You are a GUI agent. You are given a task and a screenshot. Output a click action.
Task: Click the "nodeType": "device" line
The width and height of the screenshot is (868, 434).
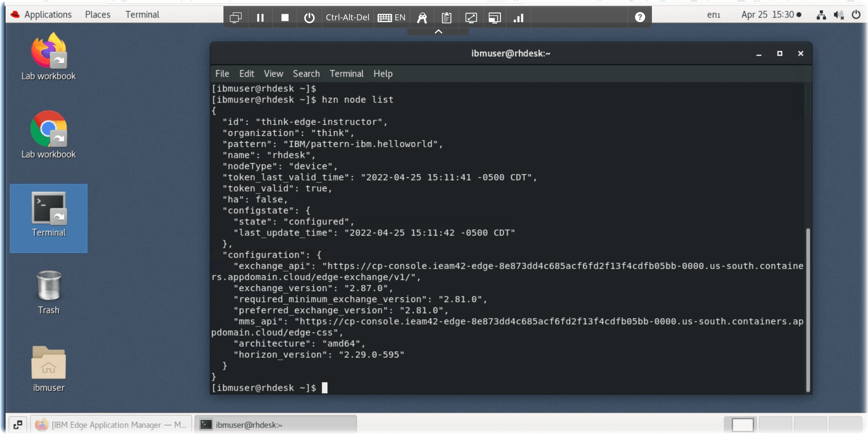pos(280,166)
